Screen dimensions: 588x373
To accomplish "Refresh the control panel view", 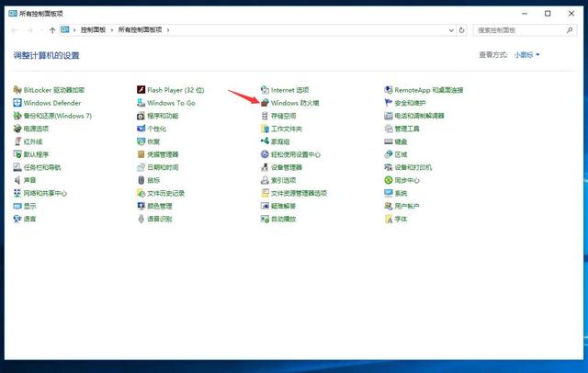I will 461,30.
